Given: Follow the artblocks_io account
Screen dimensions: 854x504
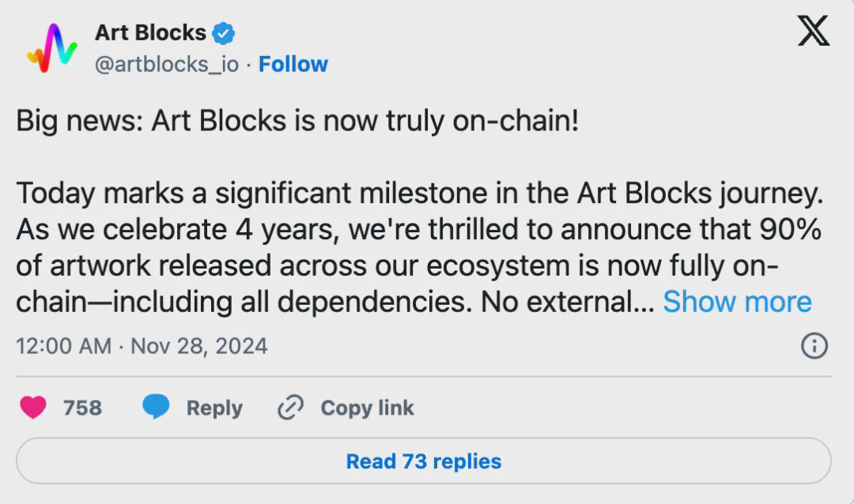Looking at the screenshot, I should coord(293,64).
